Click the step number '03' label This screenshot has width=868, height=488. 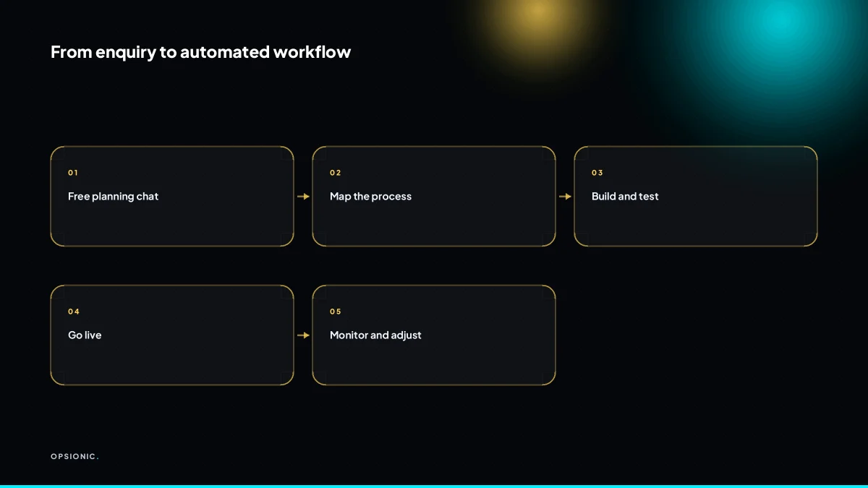coord(597,173)
